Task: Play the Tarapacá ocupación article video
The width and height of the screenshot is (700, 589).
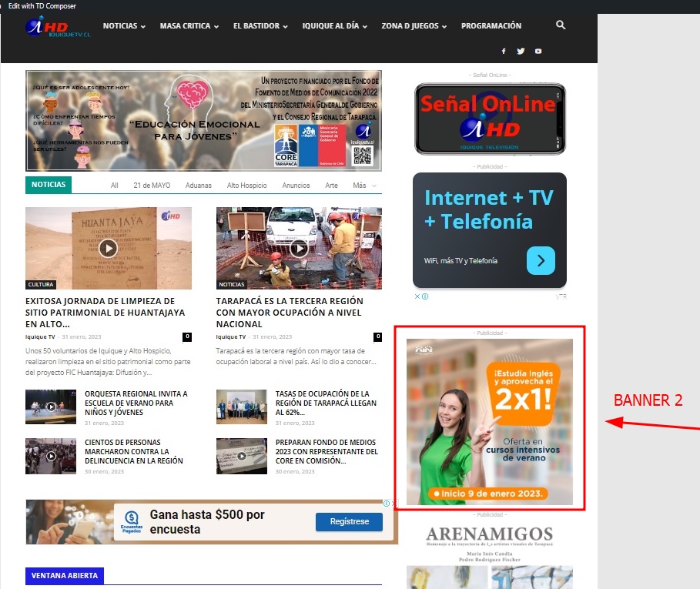Action: 299,248
